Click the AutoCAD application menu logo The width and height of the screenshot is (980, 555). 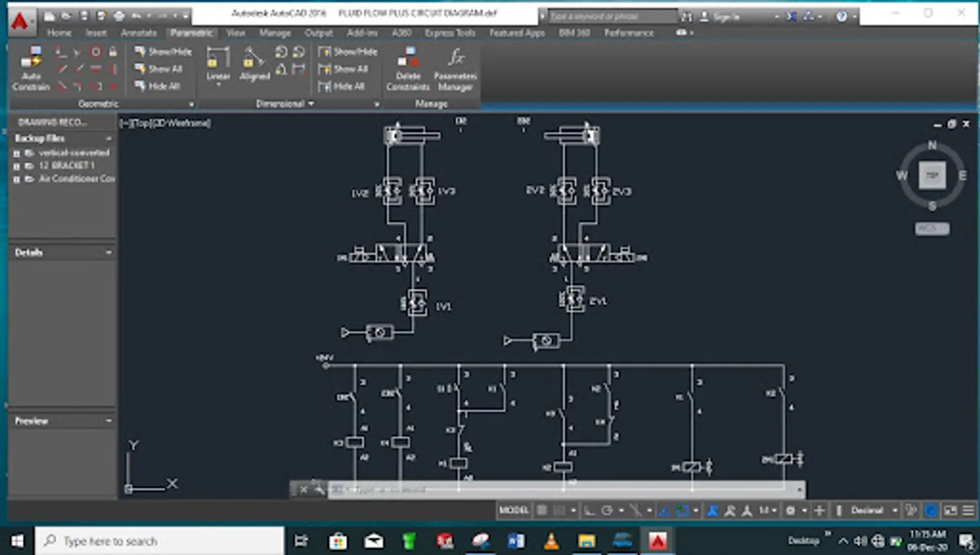tap(20, 21)
